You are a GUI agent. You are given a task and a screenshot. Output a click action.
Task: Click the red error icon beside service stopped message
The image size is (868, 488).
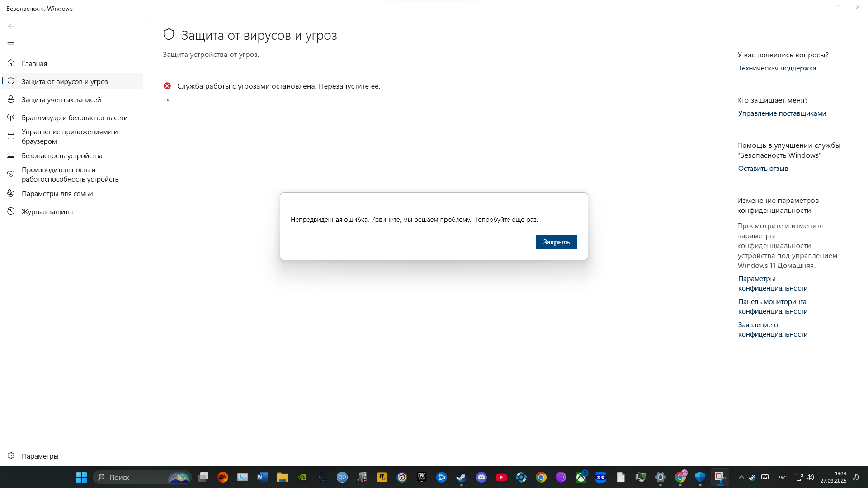[167, 86]
